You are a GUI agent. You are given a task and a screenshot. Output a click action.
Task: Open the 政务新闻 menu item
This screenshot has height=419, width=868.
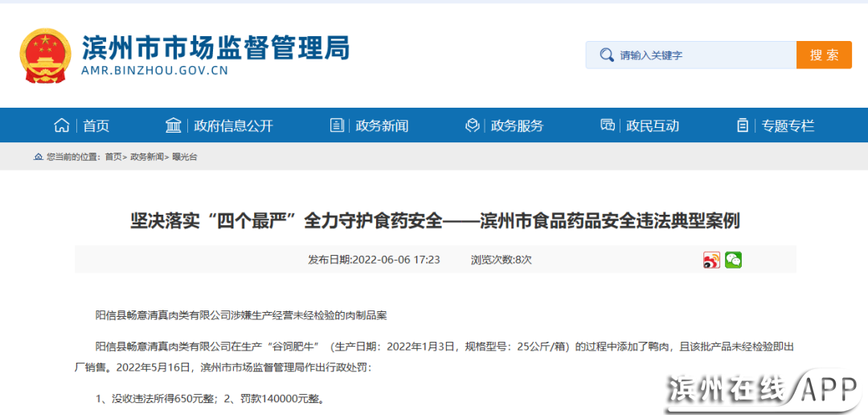point(382,125)
